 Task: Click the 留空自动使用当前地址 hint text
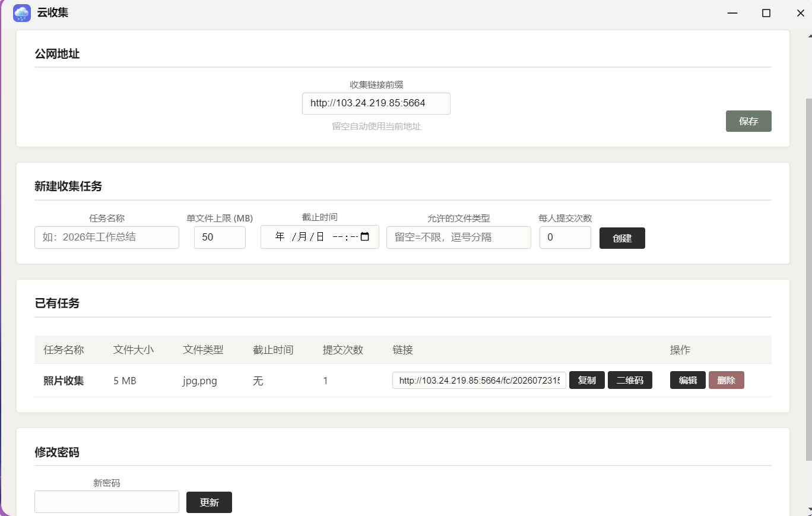[376, 126]
